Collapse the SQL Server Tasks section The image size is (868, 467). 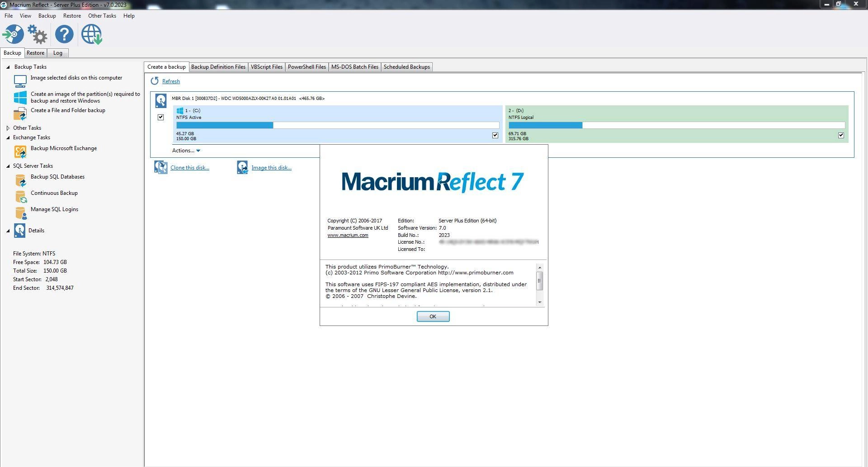[8, 166]
